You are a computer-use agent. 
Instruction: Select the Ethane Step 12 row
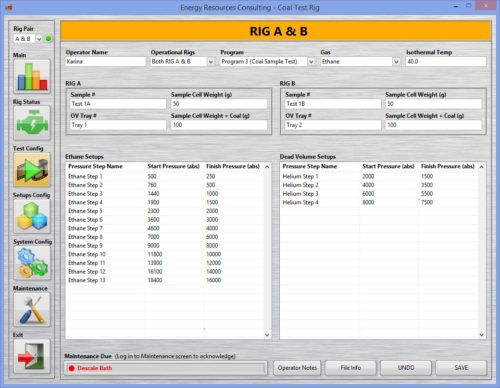point(165,272)
